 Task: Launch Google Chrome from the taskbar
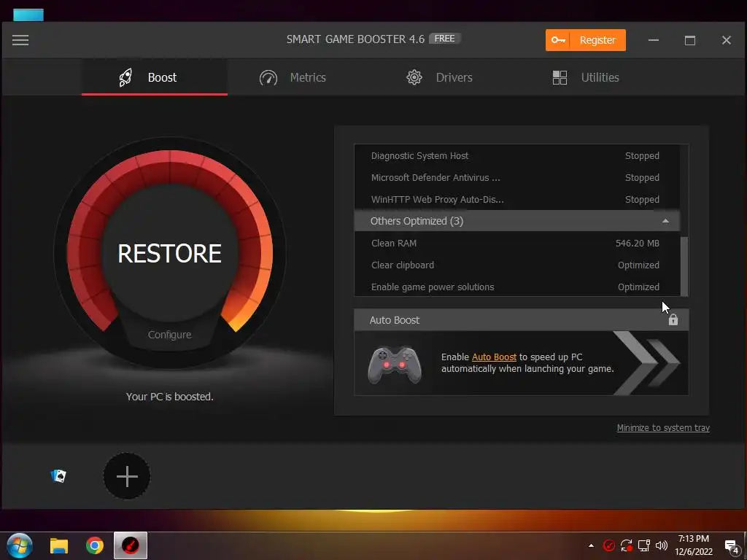(95, 545)
